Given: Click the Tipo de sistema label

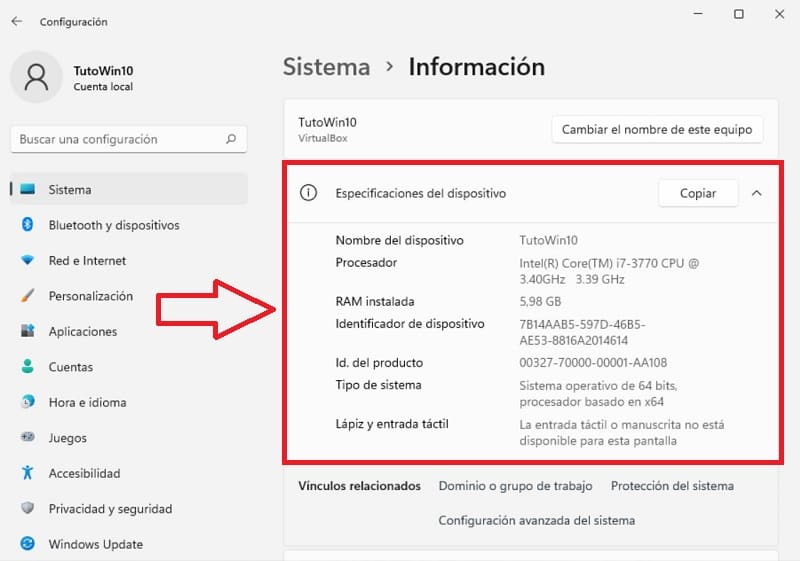Looking at the screenshot, I should pos(378,385).
